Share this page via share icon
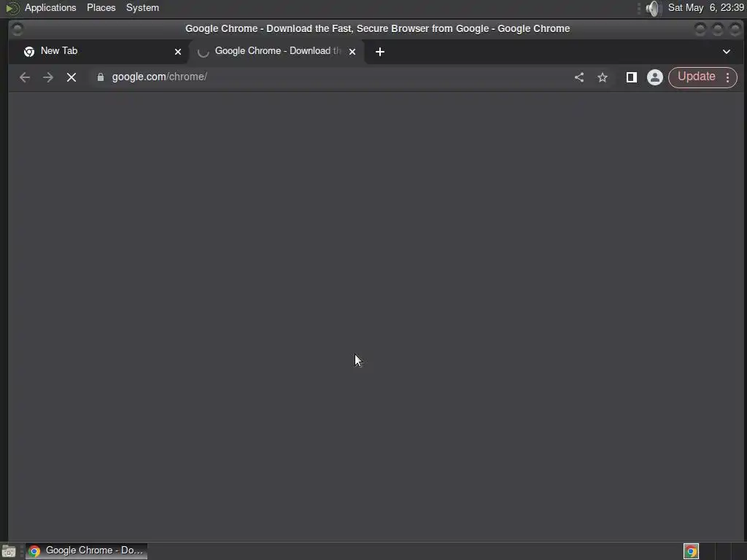The image size is (747, 560). (578, 77)
